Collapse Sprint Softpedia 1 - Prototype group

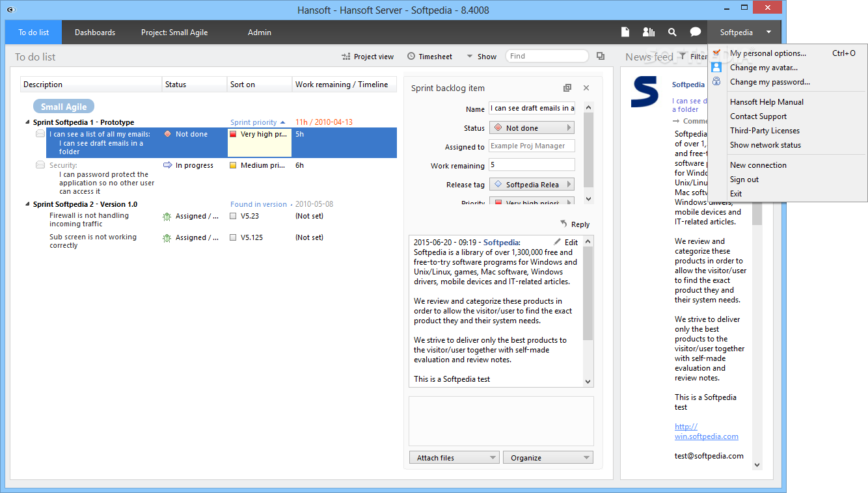point(27,122)
